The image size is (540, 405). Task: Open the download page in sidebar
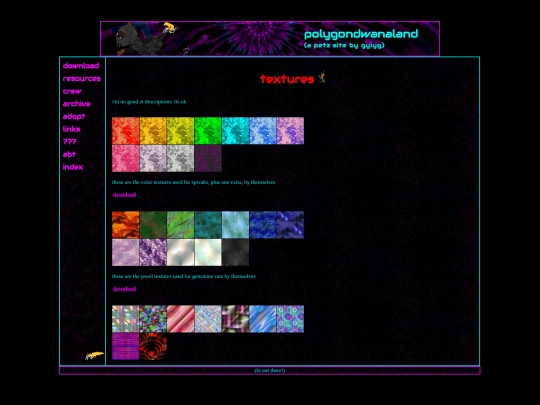pyautogui.click(x=81, y=66)
